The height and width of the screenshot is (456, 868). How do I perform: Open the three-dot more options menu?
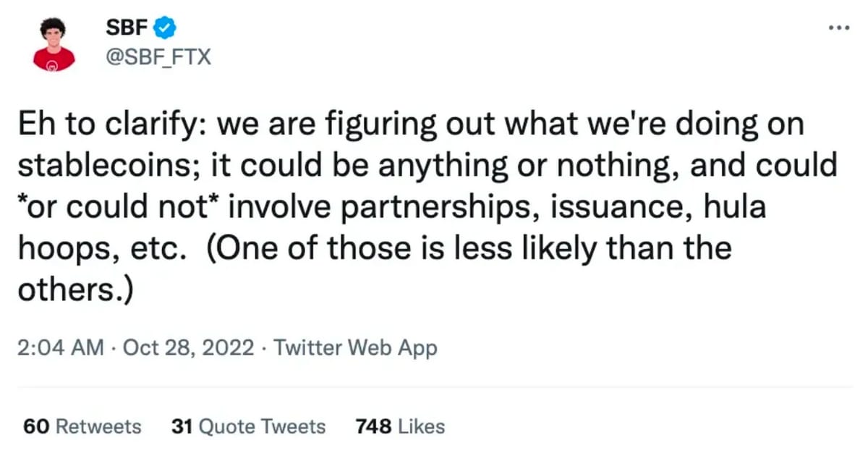[x=838, y=28]
